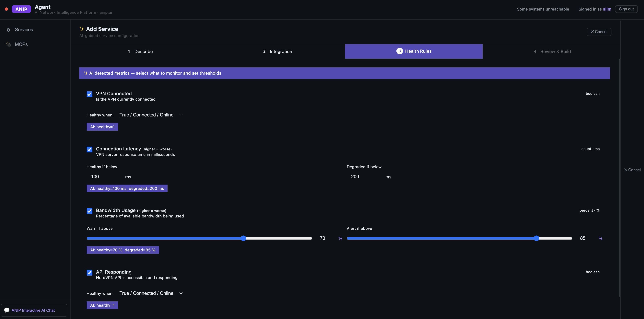This screenshot has width=644, height=319.
Task: Click the 'percent · %' type label
Action: point(589,210)
